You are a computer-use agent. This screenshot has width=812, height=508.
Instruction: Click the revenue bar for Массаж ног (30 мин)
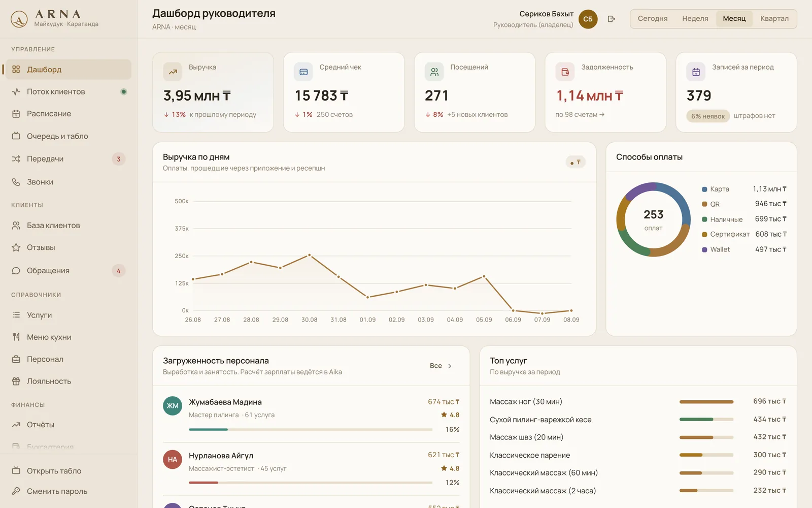[x=706, y=402]
